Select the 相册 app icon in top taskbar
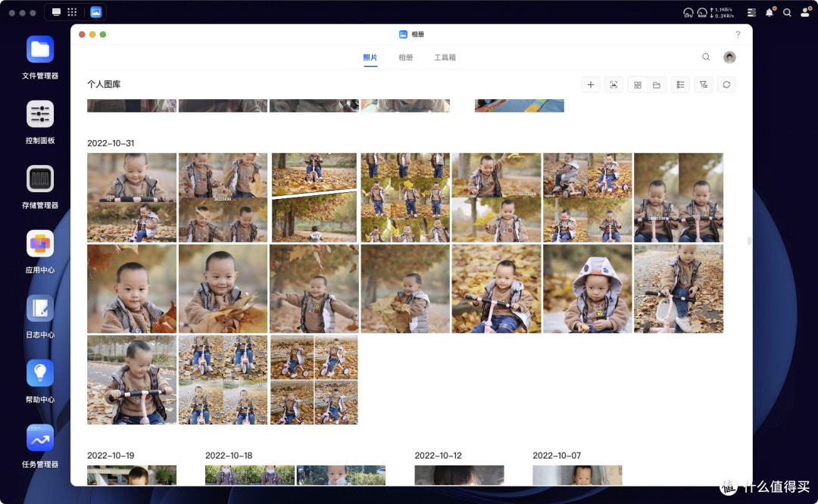 click(96, 12)
